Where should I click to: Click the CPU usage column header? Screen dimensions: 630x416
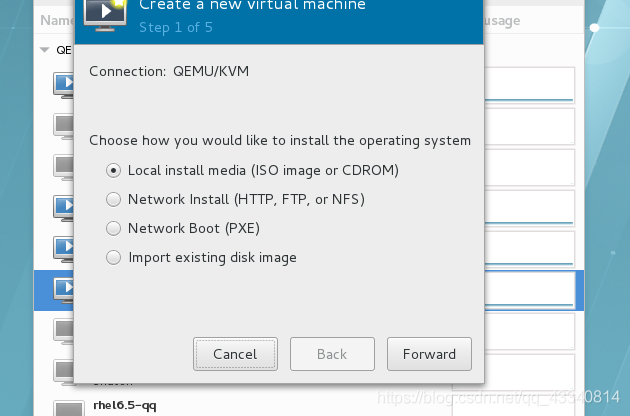pyautogui.click(x=502, y=20)
